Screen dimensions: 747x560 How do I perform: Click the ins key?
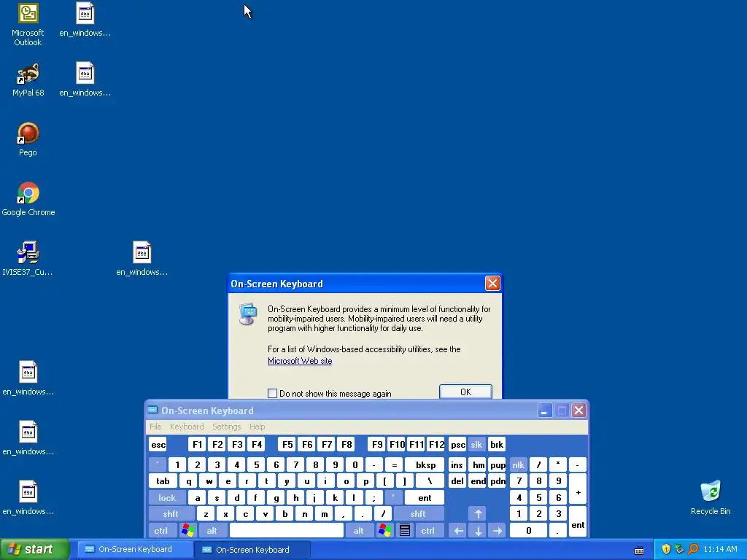457,464
